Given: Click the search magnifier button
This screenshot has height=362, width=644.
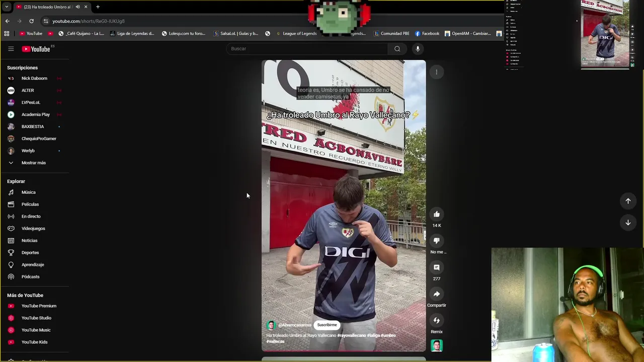Looking at the screenshot, I should [397, 49].
